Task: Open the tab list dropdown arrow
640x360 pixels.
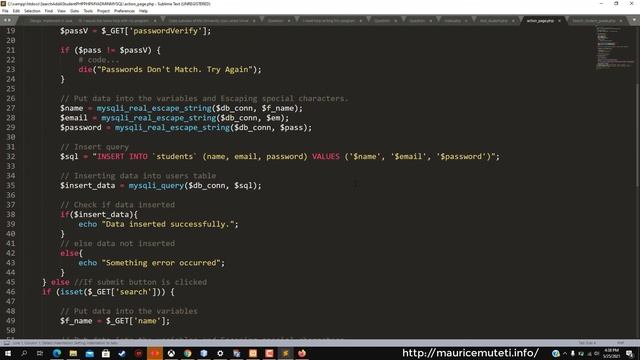Action: click(634, 20)
